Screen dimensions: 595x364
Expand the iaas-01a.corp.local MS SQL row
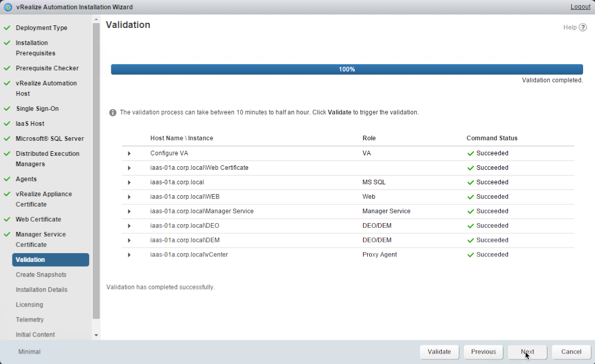tap(129, 182)
